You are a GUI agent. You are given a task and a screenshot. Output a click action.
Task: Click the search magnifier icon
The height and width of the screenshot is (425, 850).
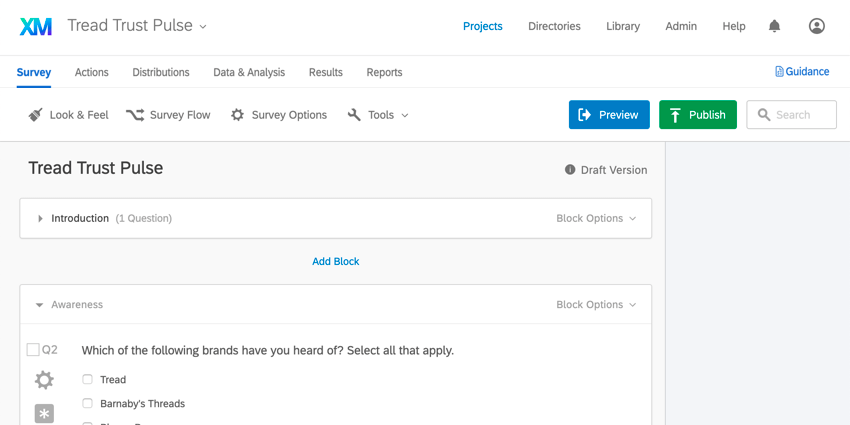pyautogui.click(x=764, y=115)
